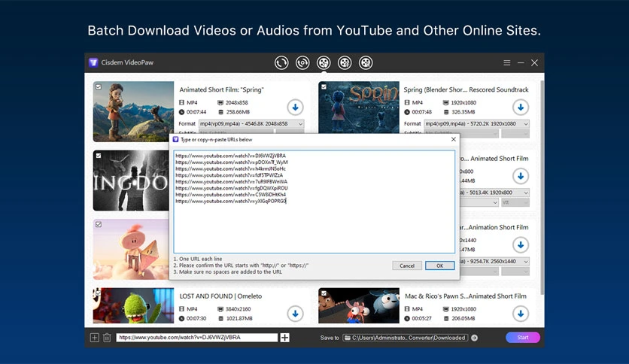
Task: Switch to the video download tab
Action: (x=324, y=63)
